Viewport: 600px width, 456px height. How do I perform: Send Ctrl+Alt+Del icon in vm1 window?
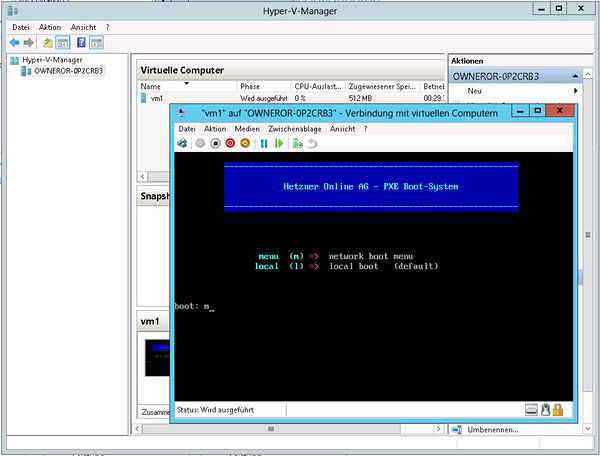183,143
